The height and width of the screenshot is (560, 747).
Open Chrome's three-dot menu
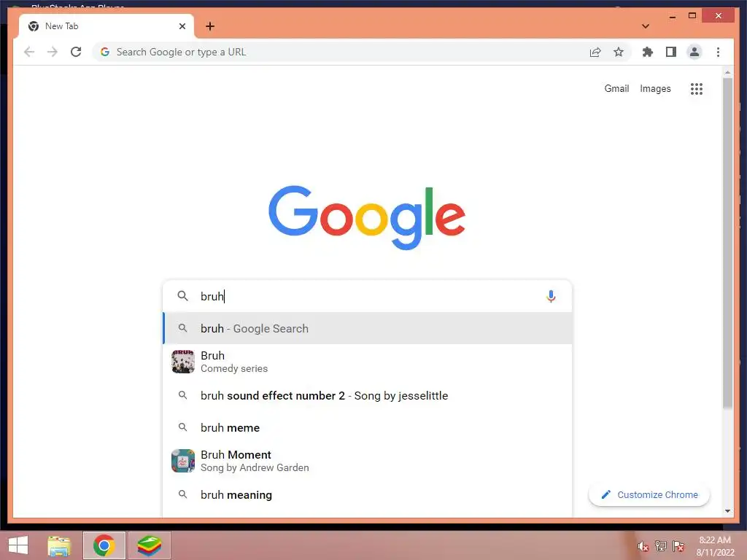(x=718, y=52)
